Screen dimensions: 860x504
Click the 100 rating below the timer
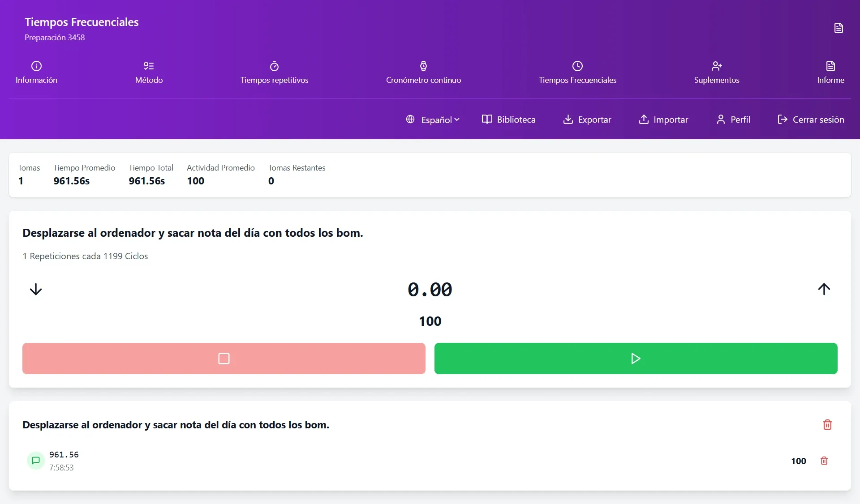430,321
